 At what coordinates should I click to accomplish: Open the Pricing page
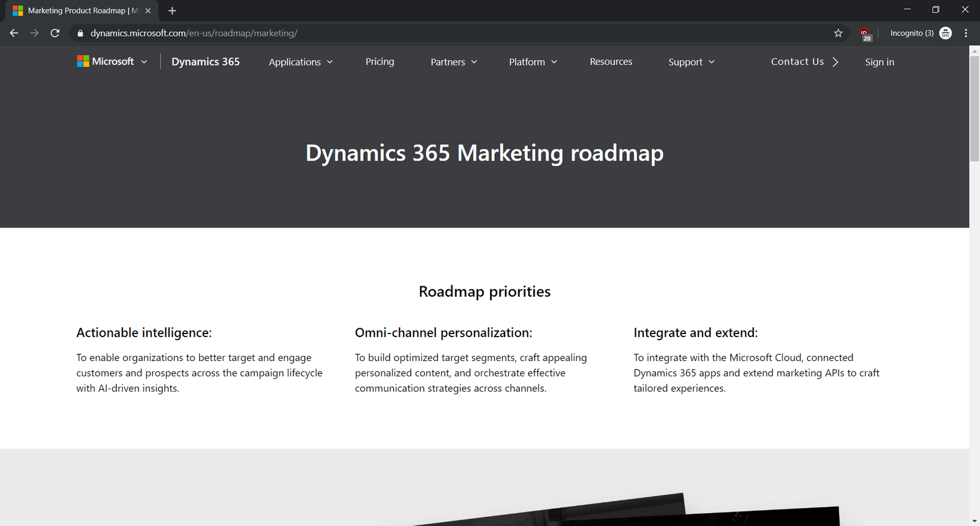(380, 62)
